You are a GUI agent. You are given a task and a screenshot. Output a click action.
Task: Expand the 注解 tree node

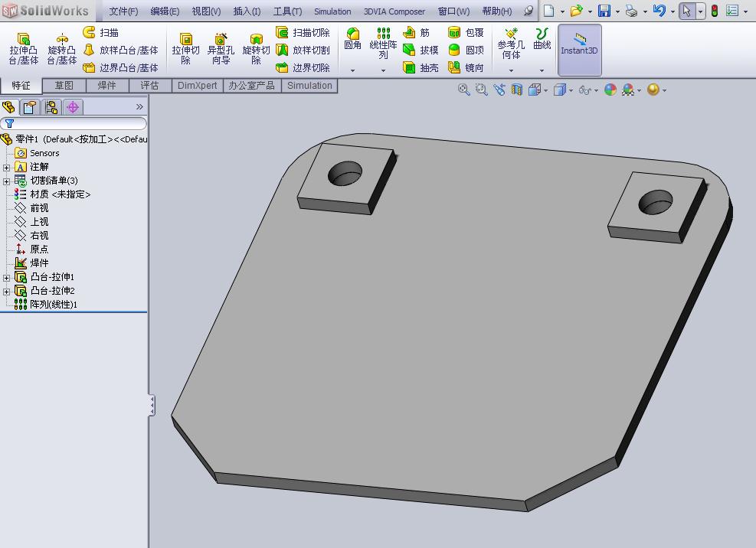click(6, 168)
